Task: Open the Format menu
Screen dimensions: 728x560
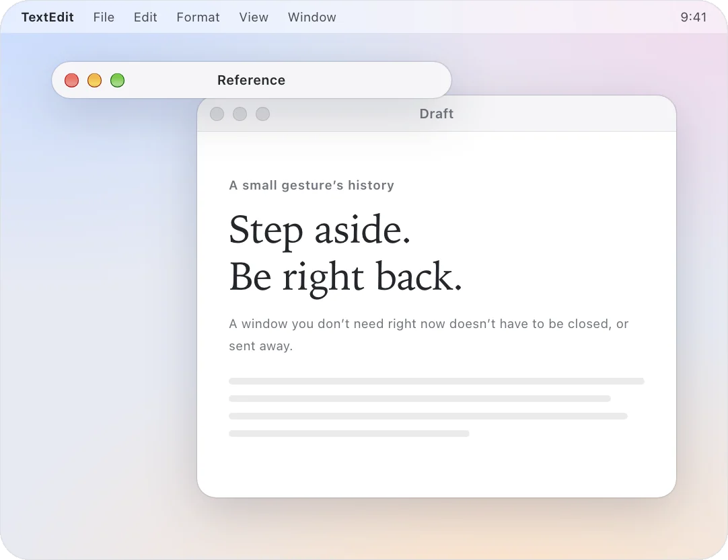Action: 198,17
